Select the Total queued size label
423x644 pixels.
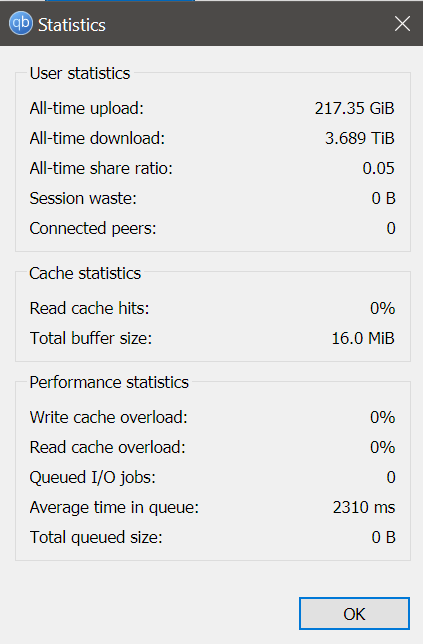(96, 537)
